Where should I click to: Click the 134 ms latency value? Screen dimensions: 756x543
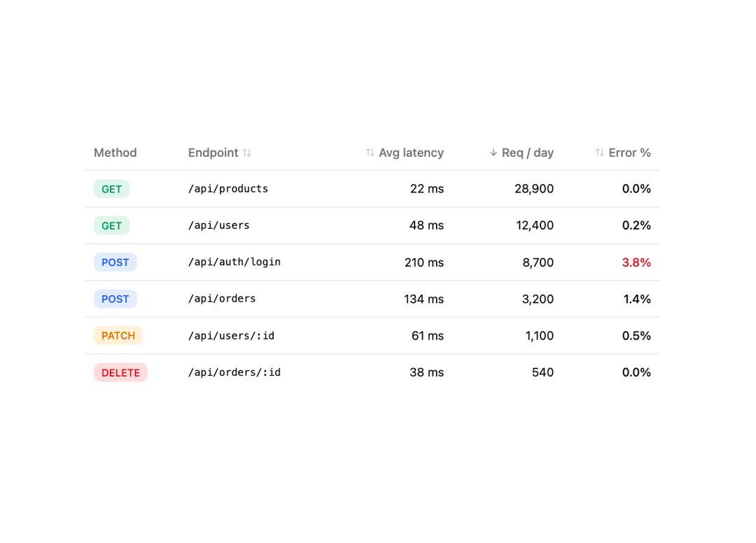[x=423, y=299]
